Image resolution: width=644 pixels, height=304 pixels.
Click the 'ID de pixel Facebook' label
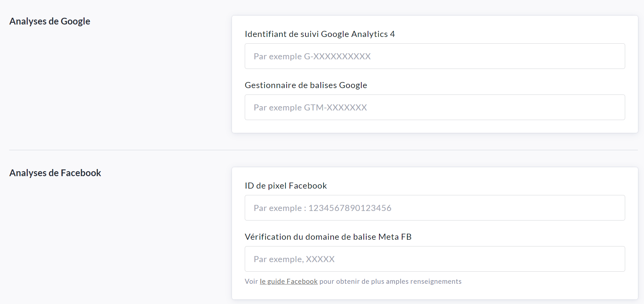286,186
